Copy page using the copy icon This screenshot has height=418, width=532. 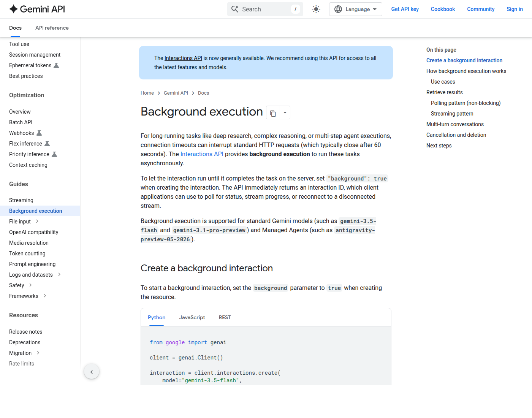pyautogui.click(x=273, y=113)
